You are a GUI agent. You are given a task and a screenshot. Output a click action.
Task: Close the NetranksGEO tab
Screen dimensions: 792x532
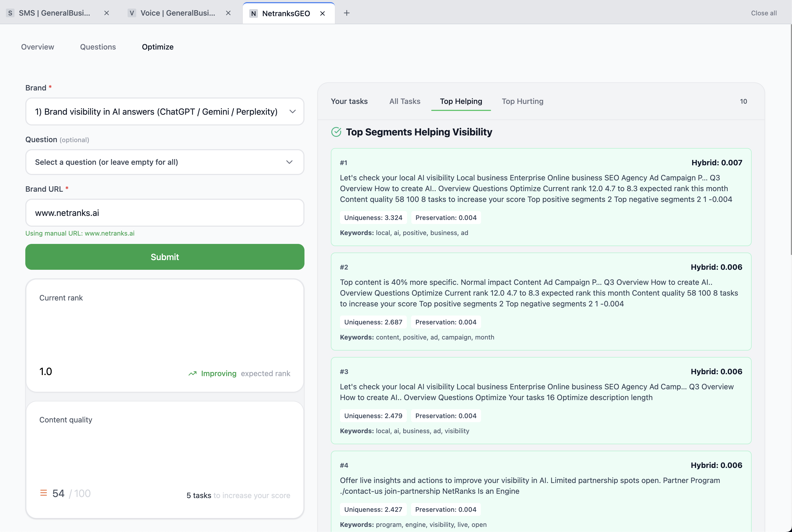point(323,13)
